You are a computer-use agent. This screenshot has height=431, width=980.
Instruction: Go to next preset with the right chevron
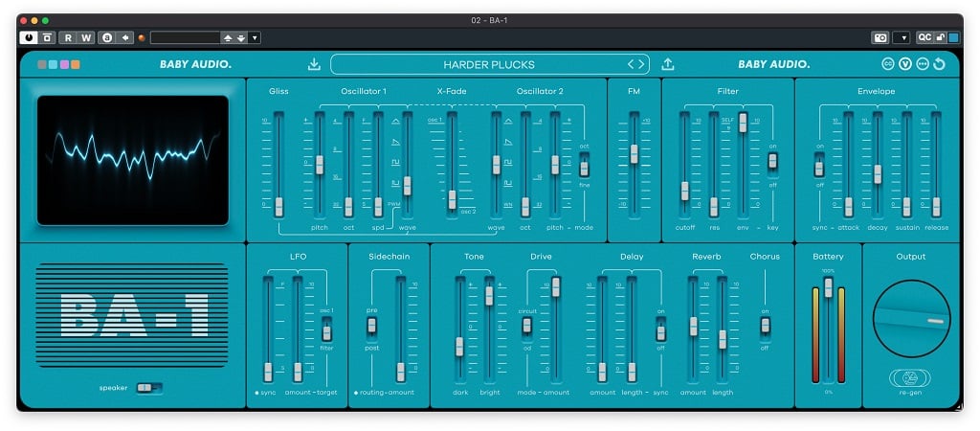tap(640, 64)
